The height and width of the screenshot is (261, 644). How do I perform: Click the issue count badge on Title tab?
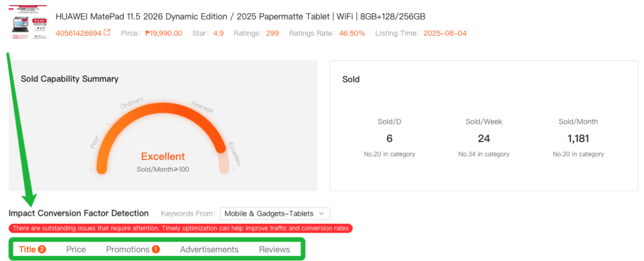click(42, 250)
